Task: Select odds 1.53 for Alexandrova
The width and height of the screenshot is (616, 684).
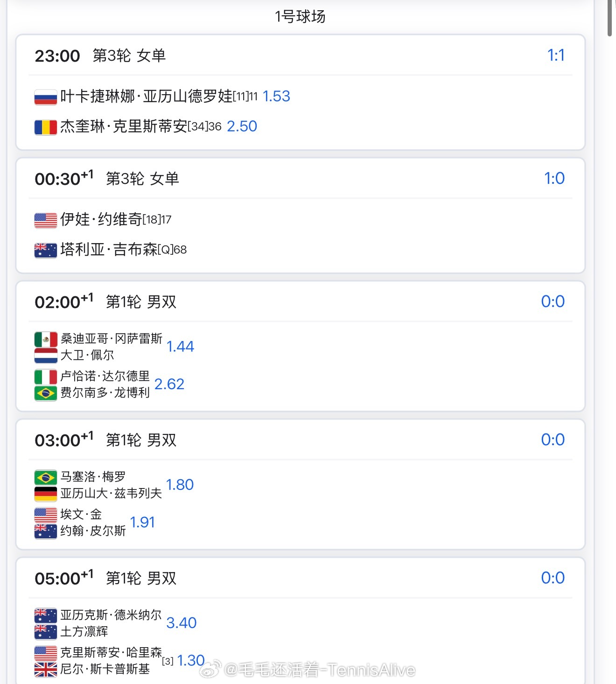Action: pyautogui.click(x=276, y=97)
